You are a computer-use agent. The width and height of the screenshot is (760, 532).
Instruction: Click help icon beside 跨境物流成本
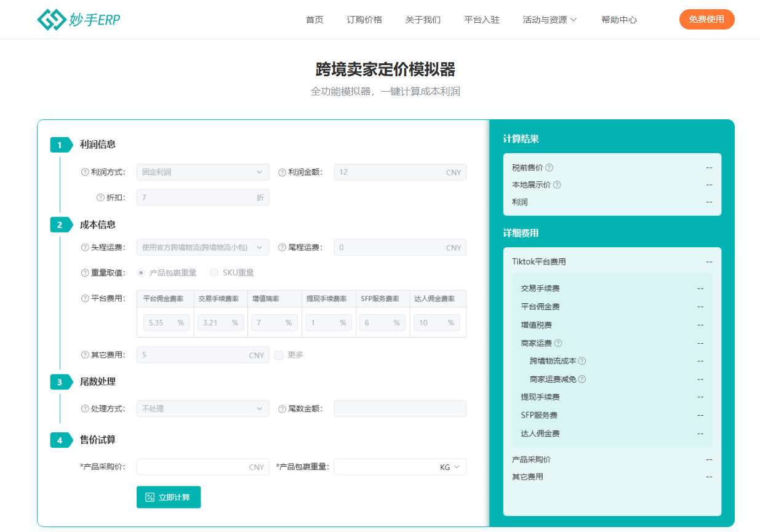pyautogui.click(x=582, y=361)
